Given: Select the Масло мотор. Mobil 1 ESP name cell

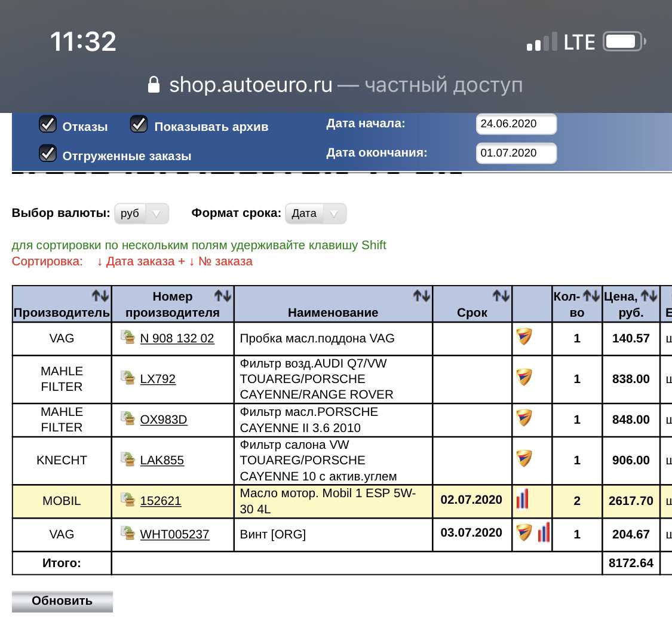Looking at the screenshot, I should (333, 501).
